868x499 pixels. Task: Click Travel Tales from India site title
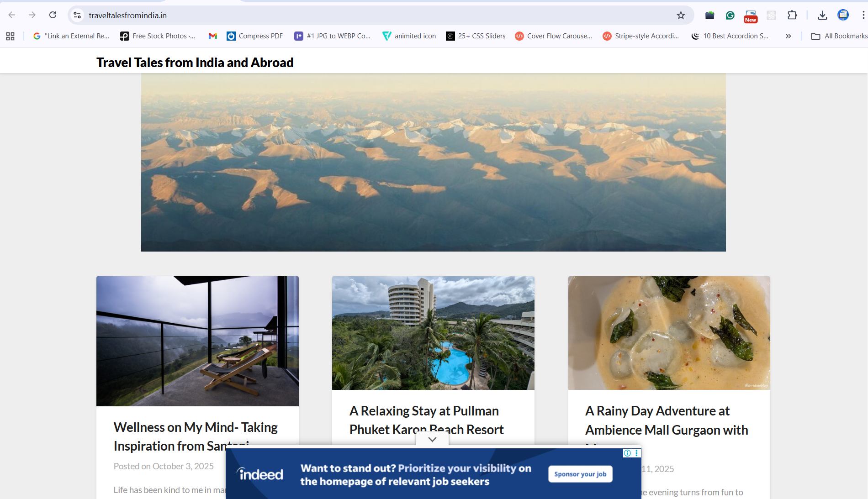[x=195, y=63]
